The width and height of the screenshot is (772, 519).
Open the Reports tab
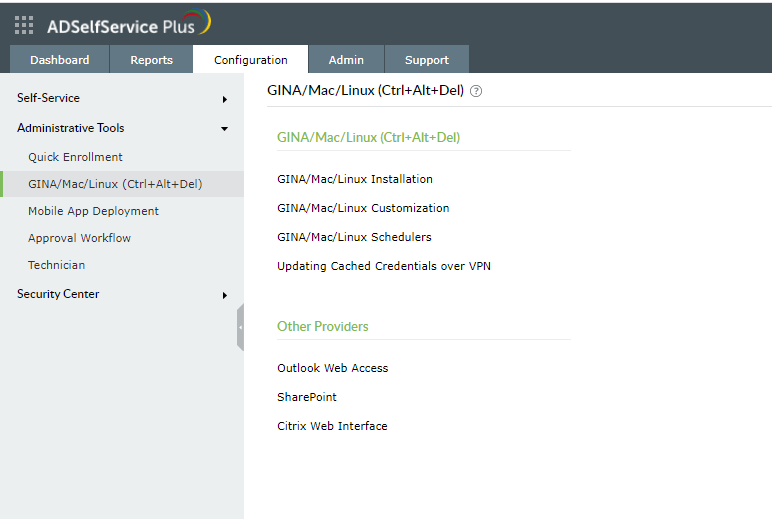coord(151,60)
